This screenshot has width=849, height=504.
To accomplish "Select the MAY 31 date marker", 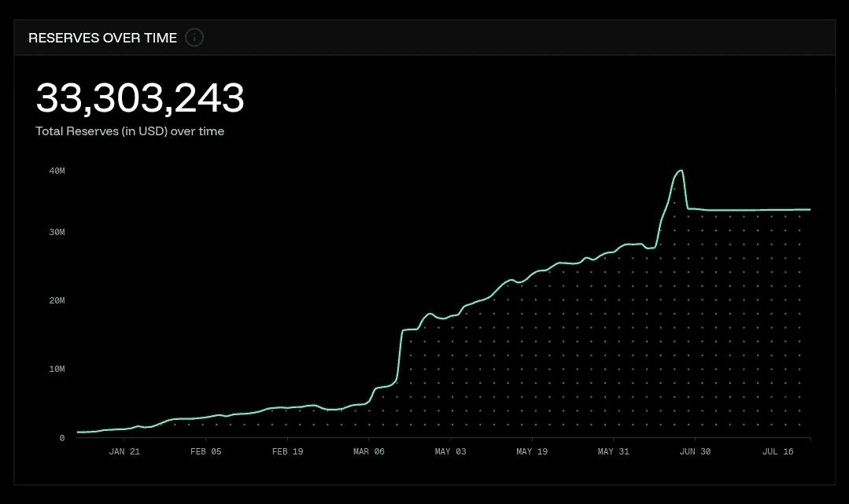I will click(614, 451).
